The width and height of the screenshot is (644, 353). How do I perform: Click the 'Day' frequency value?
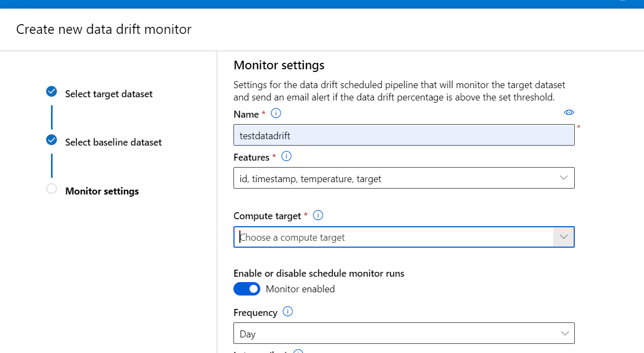pos(248,334)
